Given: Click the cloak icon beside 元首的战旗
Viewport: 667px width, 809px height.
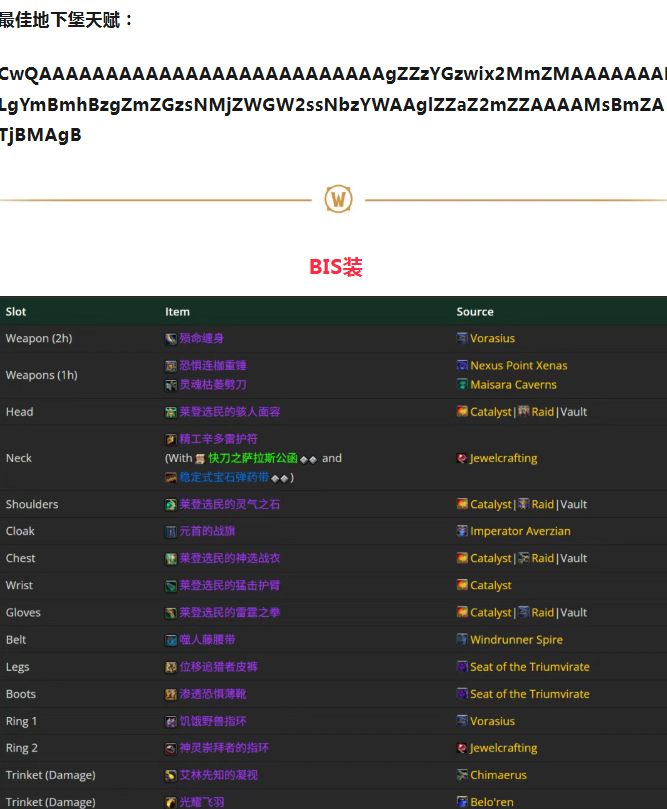Looking at the screenshot, I should coord(171,531).
